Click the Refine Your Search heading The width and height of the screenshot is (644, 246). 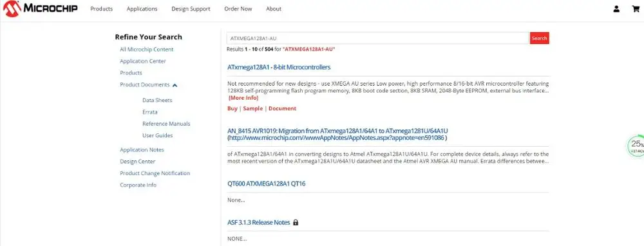point(148,37)
